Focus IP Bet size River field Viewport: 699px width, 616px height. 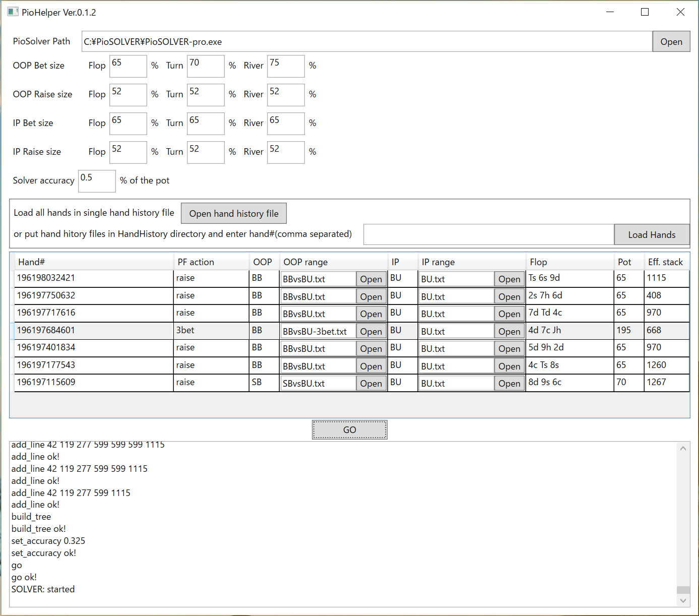point(286,124)
